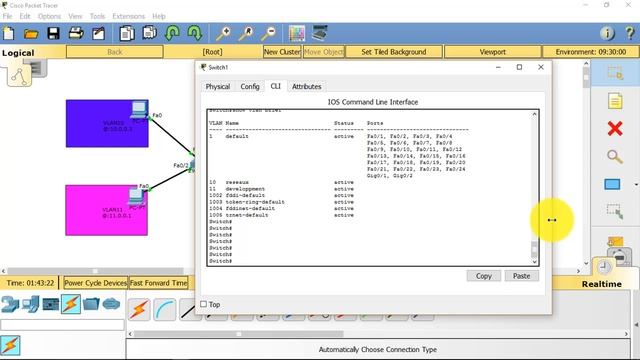Click Set Tiled Background button
Image resolution: width=640 pixels, height=360 pixels.
[x=393, y=52]
